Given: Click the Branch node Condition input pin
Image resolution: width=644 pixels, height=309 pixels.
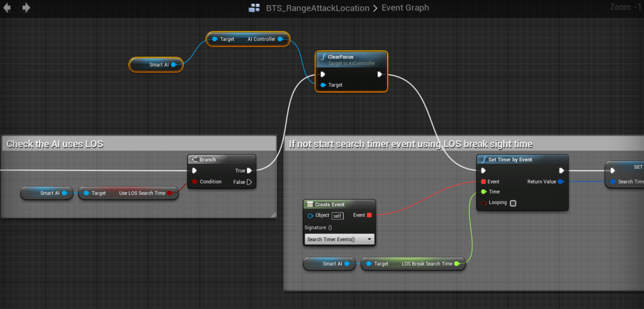Looking at the screenshot, I should (195, 182).
